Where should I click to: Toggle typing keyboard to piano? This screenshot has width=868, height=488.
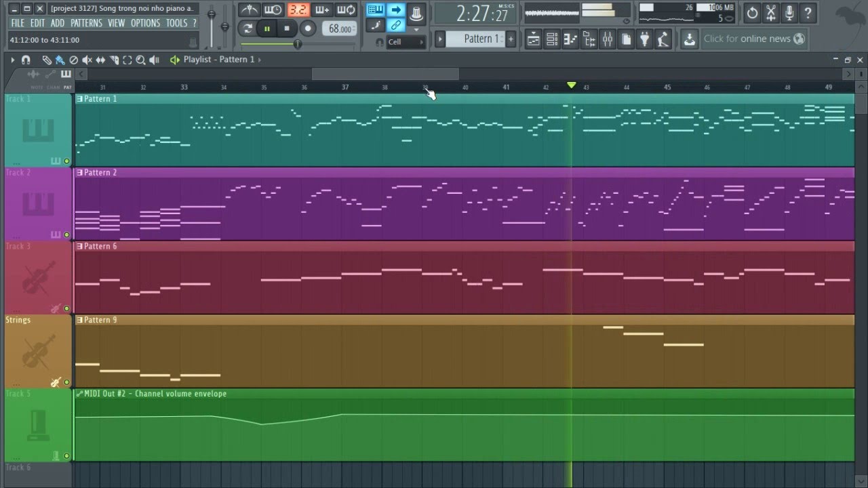pyautogui.click(x=376, y=9)
